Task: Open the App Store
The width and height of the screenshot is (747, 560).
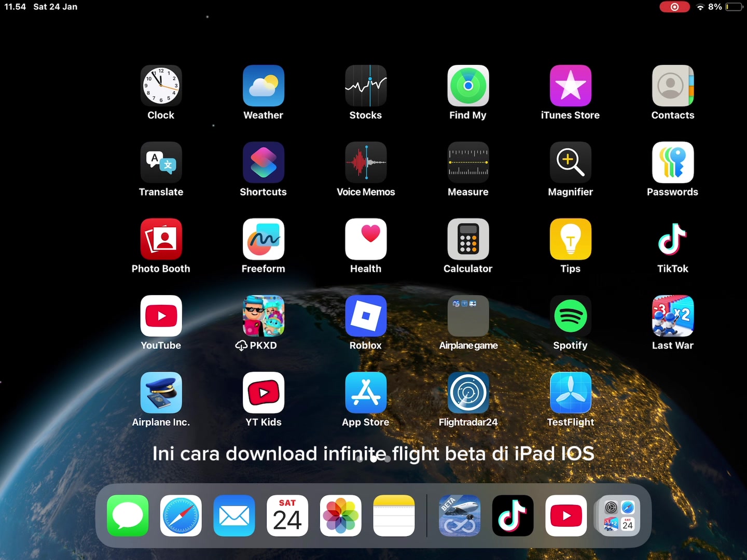Action: (x=366, y=393)
